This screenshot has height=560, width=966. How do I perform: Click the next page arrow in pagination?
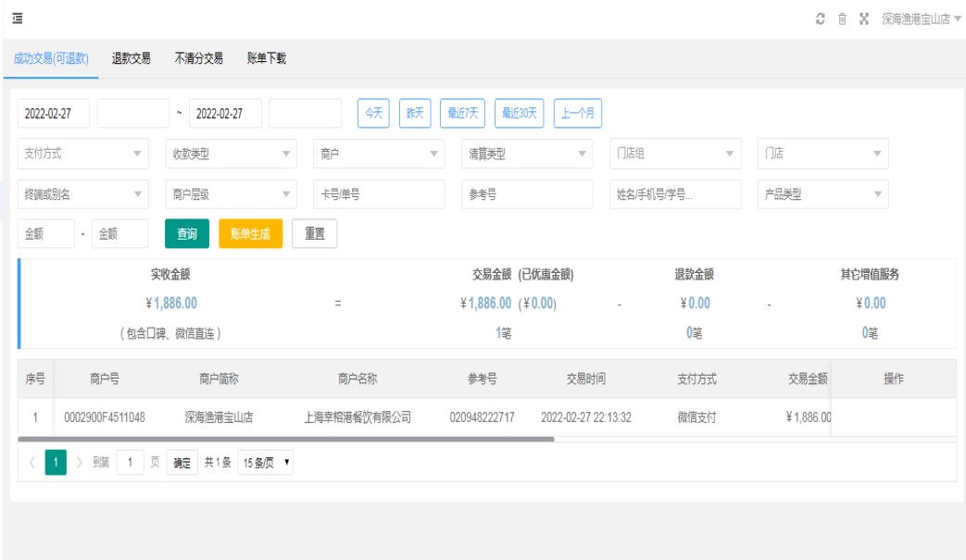[x=80, y=463]
